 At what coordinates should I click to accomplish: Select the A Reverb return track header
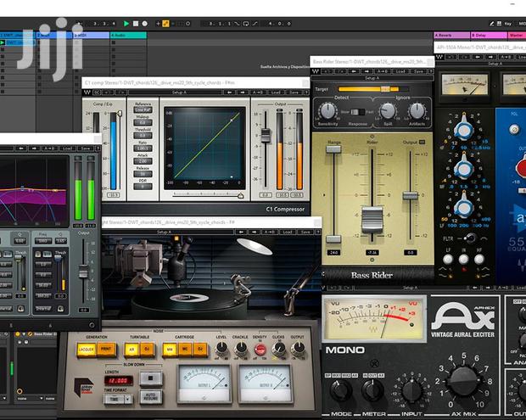pos(452,35)
